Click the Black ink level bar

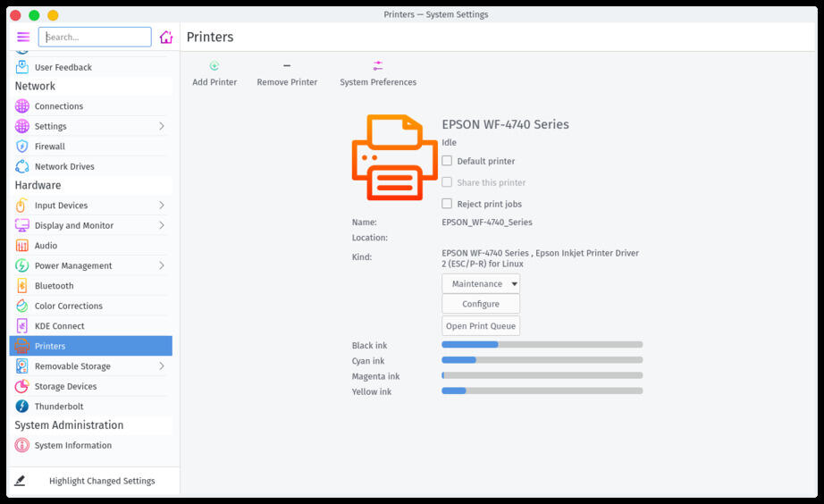click(x=542, y=345)
